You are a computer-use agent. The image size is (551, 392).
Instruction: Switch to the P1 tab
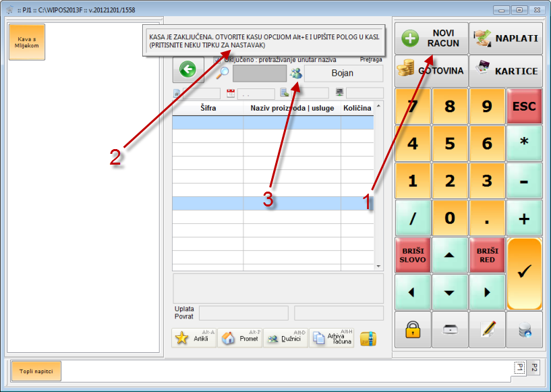(x=519, y=367)
